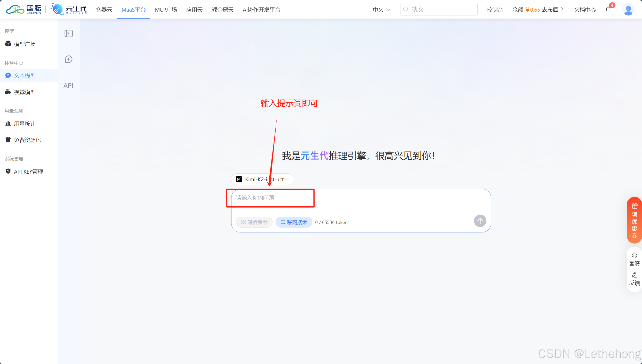This screenshot has height=364, width=642.
Task: Open 用量统计 in sidebar
Action: pos(29,124)
